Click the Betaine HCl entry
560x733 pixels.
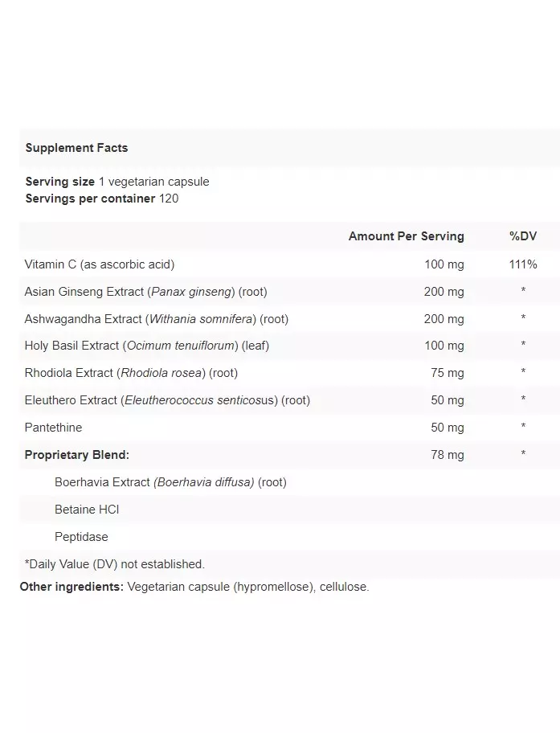[87, 509]
